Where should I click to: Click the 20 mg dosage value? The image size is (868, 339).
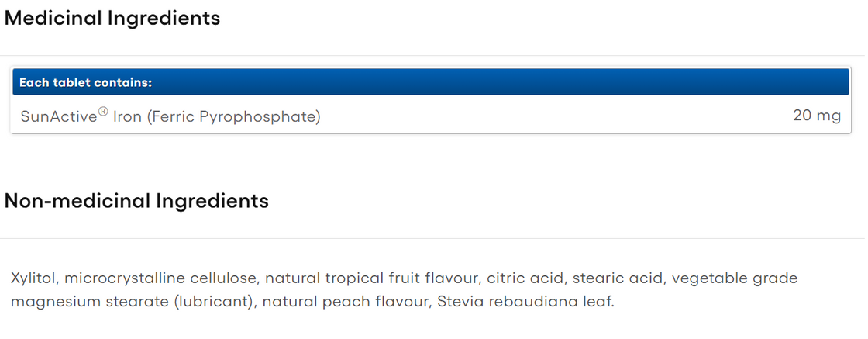pyautogui.click(x=817, y=116)
